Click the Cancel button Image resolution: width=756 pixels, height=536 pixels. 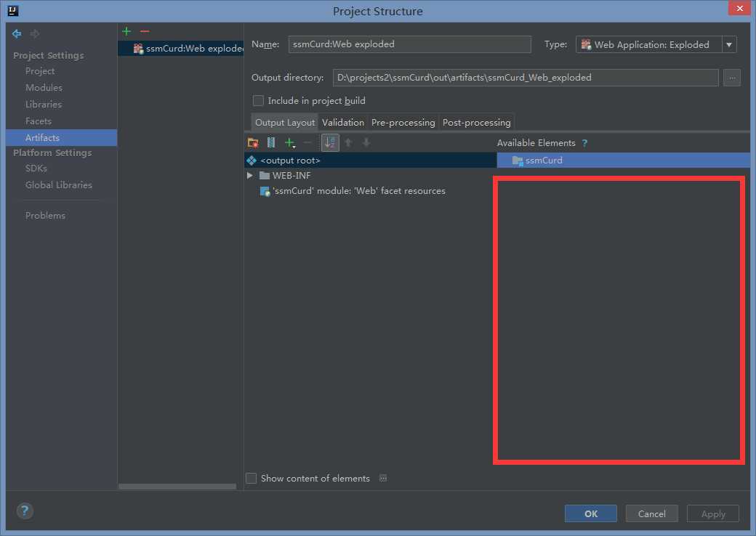pyautogui.click(x=652, y=513)
